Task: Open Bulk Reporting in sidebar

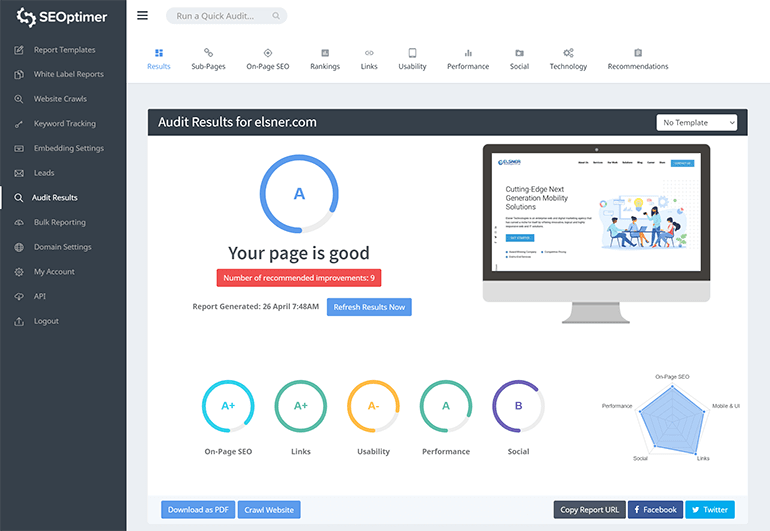Action: tap(59, 223)
